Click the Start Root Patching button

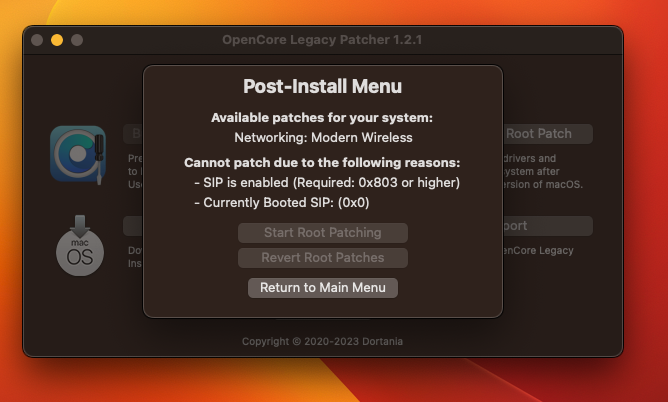click(322, 233)
